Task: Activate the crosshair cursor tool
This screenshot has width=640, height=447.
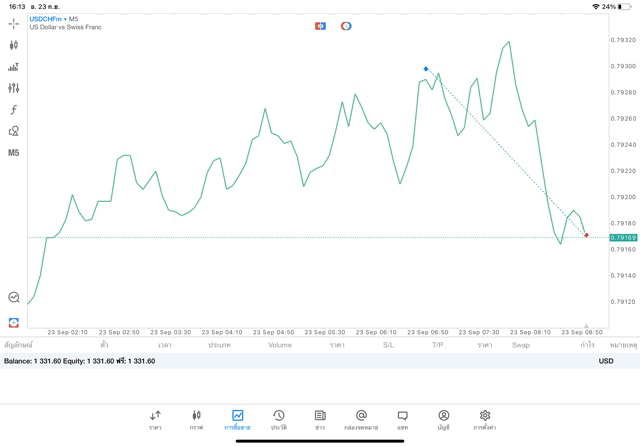Action: click(x=14, y=23)
